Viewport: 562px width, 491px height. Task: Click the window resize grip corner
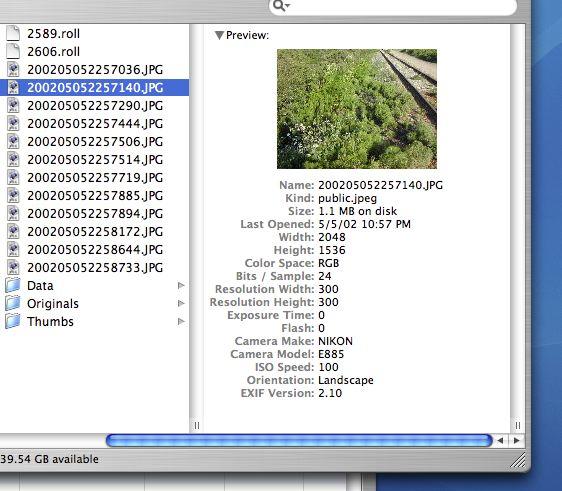tap(518, 460)
